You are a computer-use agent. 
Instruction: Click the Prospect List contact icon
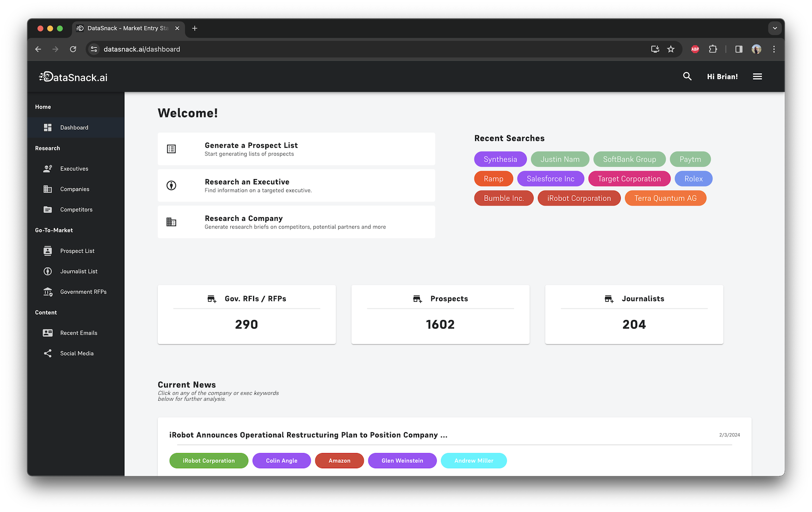tap(48, 251)
